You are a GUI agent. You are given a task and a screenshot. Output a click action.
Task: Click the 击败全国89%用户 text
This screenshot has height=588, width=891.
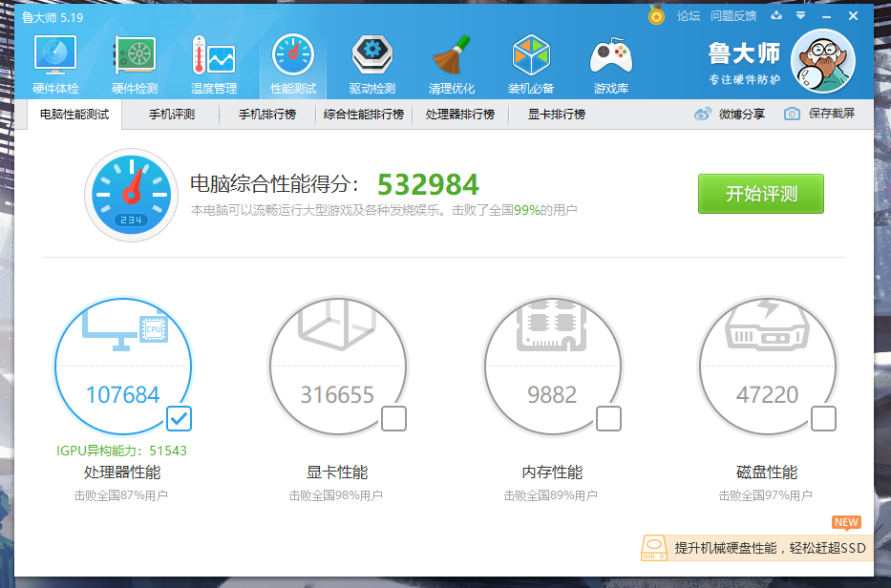(x=551, y=495)
